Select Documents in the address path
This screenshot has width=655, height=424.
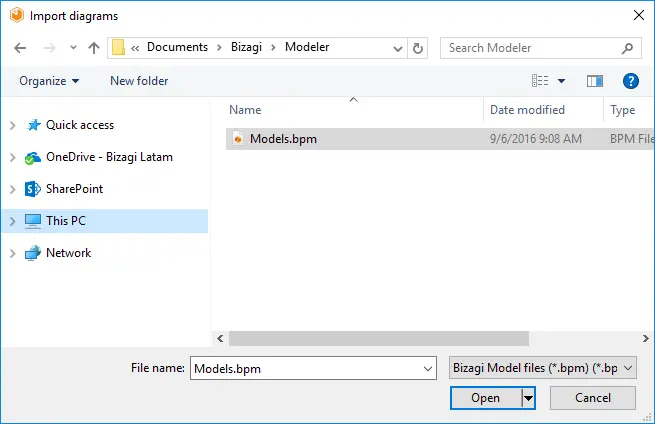pyautogui.click(x=177, y=47)
